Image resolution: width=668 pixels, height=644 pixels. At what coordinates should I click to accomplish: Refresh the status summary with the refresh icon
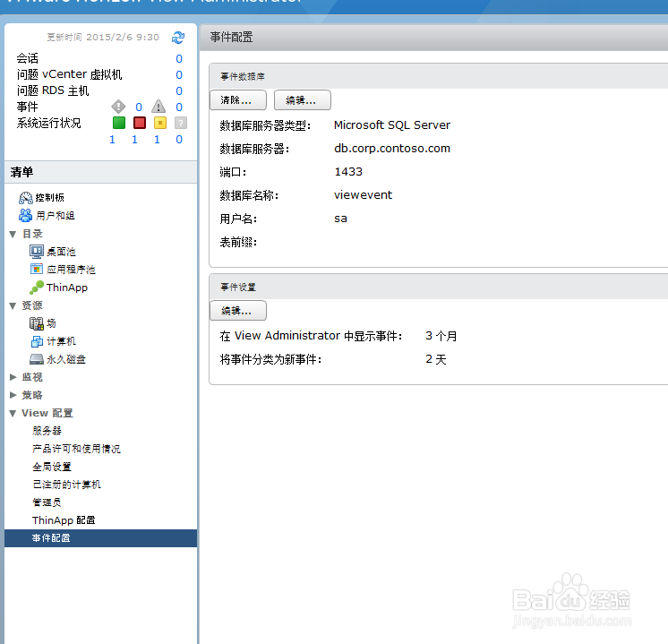point(178,38)
